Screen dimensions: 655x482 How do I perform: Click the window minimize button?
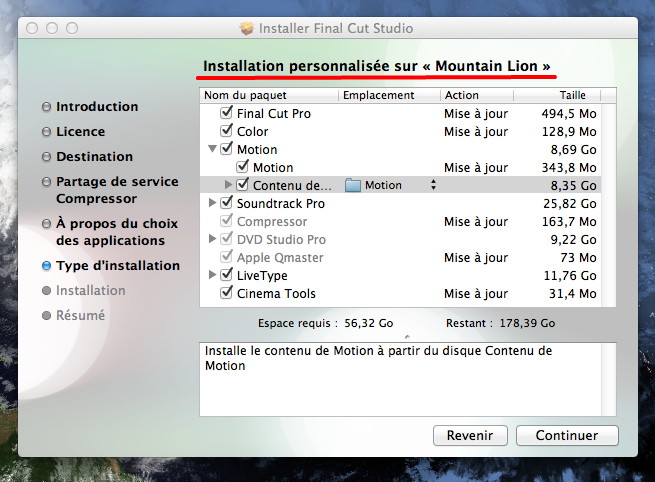(x=52, y=28)
